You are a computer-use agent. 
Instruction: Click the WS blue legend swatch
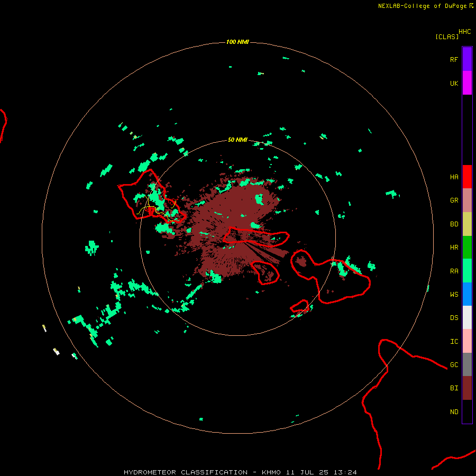[467, 294]
